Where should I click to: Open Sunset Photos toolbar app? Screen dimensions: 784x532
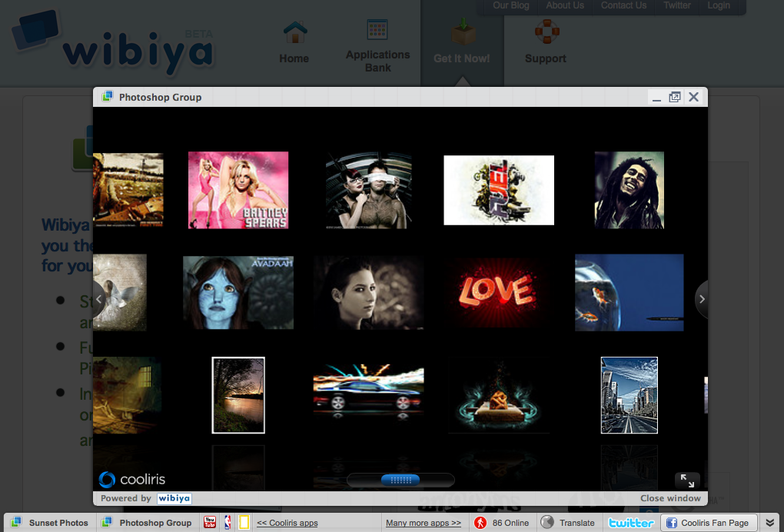[50, 523]
